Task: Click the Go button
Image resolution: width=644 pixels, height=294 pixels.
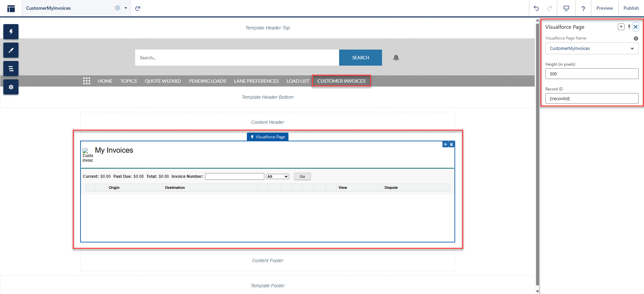Action: point(302,176)
